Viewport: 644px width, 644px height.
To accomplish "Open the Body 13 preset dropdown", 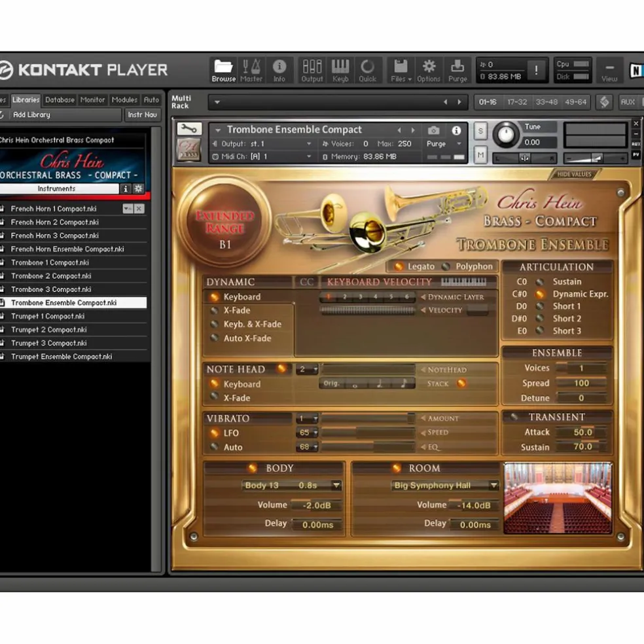I will [x=292, y=486].
